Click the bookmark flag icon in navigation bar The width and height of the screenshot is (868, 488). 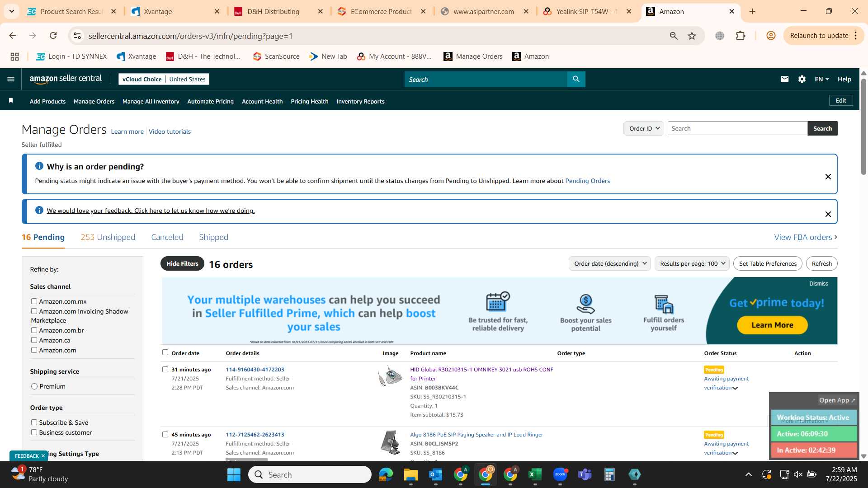click(x=11, y=101)
